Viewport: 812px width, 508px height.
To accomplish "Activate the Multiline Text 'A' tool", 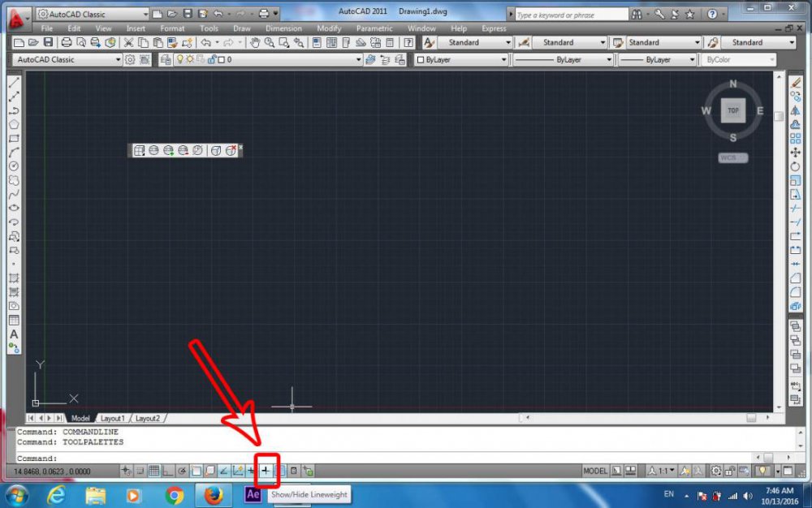I will (14, 334).
